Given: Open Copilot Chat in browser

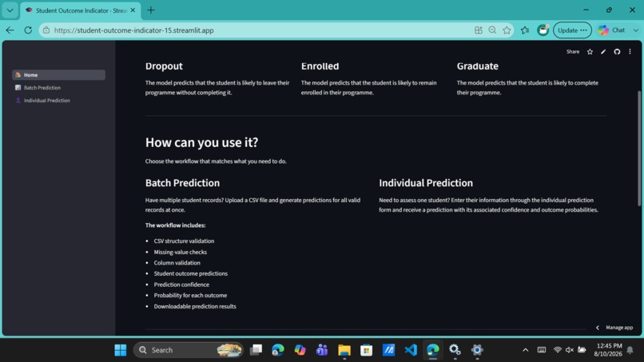Looking at the screenshot, I should 611,30.
